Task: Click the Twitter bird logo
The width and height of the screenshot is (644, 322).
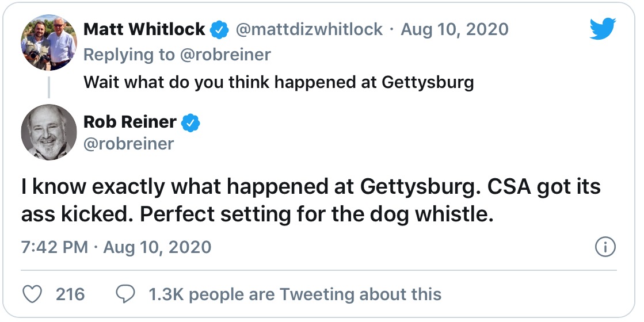Action: pos(603,29)
